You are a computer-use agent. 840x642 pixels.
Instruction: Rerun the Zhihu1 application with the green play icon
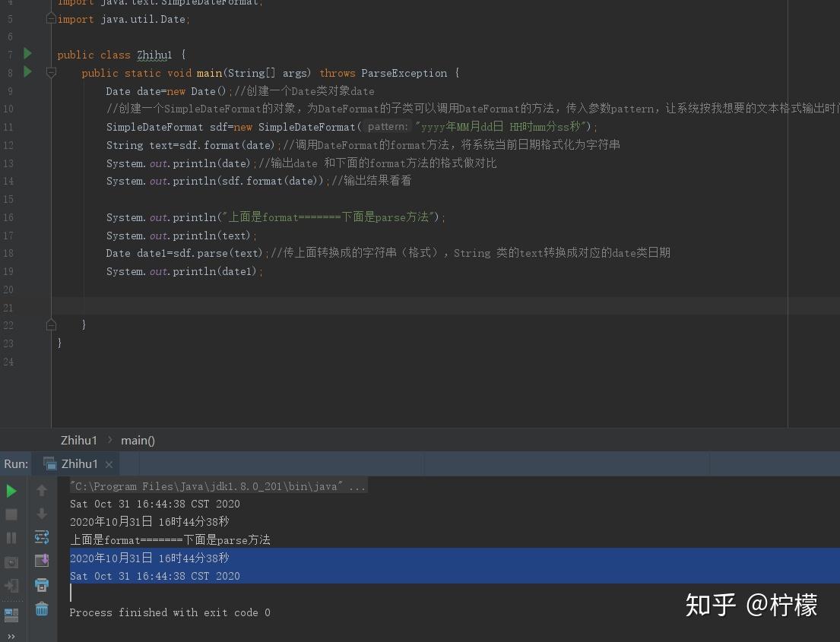point(11,491)
